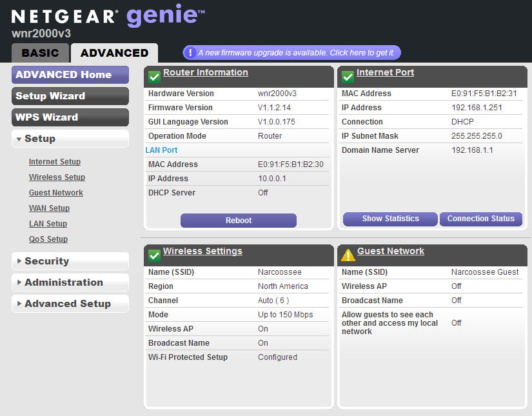Click the SSID value Narcoossee
This screenshot has height=416, width=532.
280,272
